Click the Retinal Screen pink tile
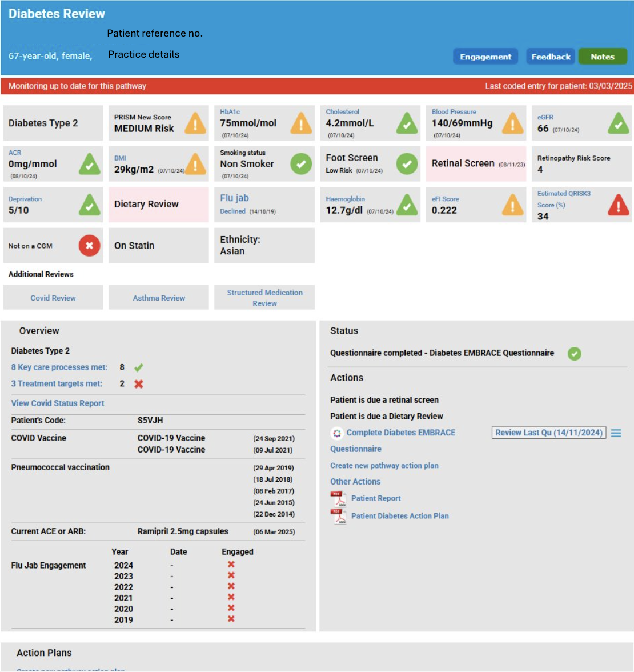Image resolution: width=634 pixels, height=672 pixels. pyautogui.click(x=476, y=163)
